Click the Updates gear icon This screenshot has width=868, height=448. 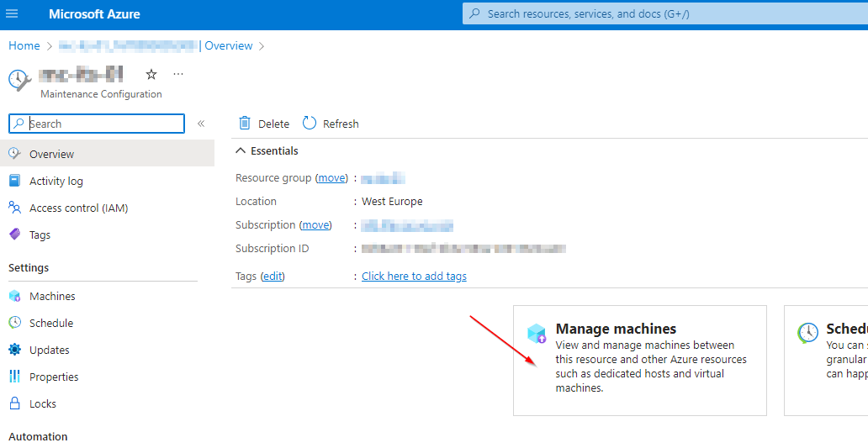[15, 350]
